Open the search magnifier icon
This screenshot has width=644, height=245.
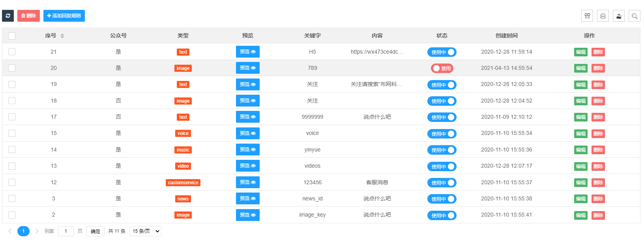pos(635,16)
